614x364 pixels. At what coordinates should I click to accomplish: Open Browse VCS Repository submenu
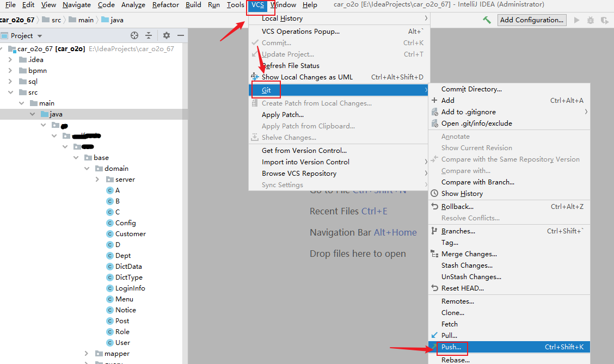(339, 174)
